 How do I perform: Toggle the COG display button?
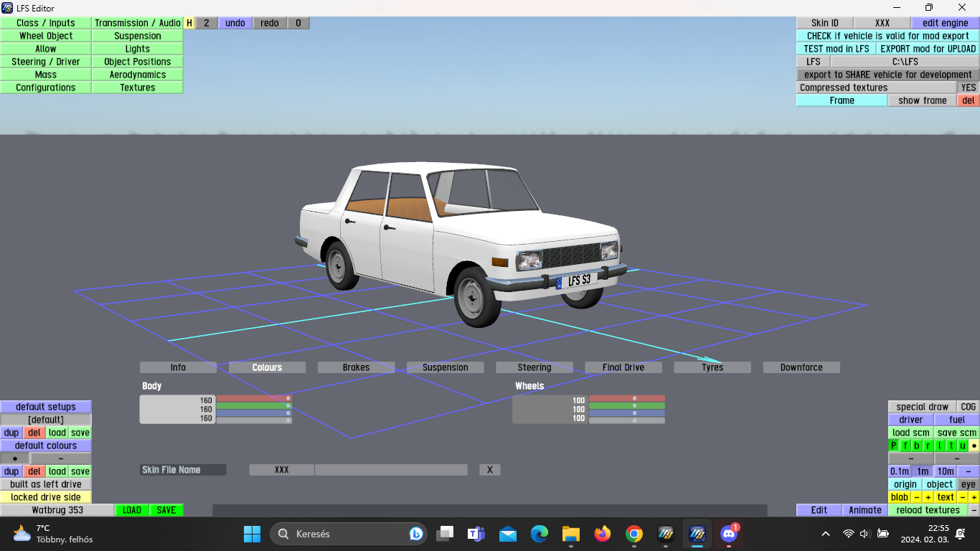click(969, 407)
